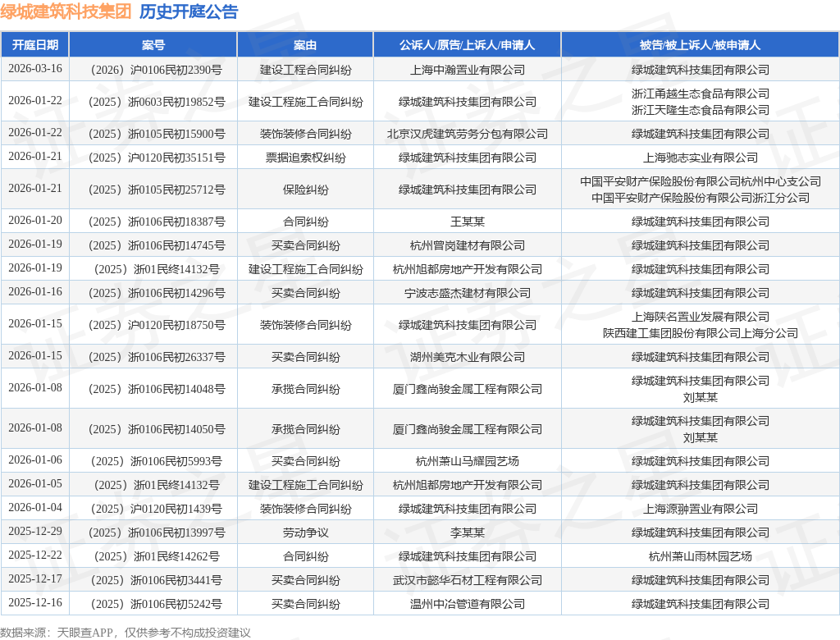Viewport: 840px width, 640px height.
Task: Click plaintiff 温州中冶管道有限公司
Action: click(x=467, y=604)
